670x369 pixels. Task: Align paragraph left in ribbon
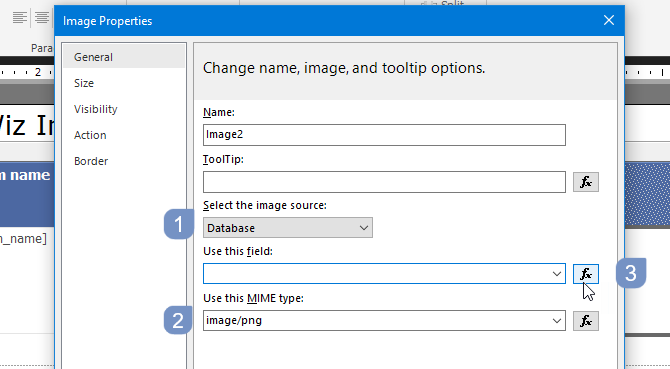(19, 18)
